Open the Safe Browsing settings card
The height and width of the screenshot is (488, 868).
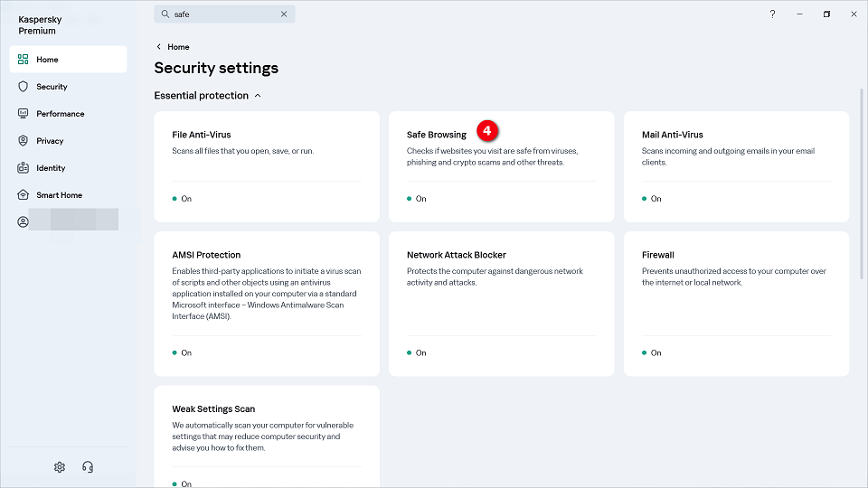pos(501,166)
